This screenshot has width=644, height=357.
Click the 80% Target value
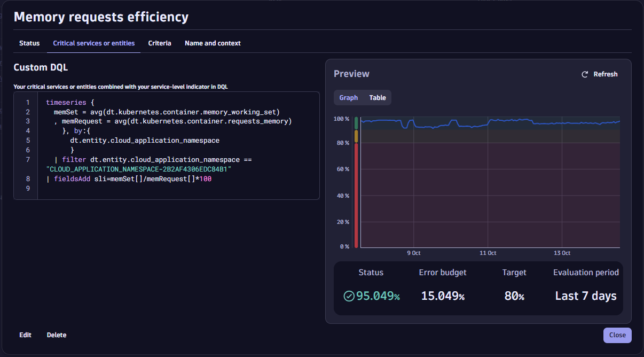tap(514, 296)
